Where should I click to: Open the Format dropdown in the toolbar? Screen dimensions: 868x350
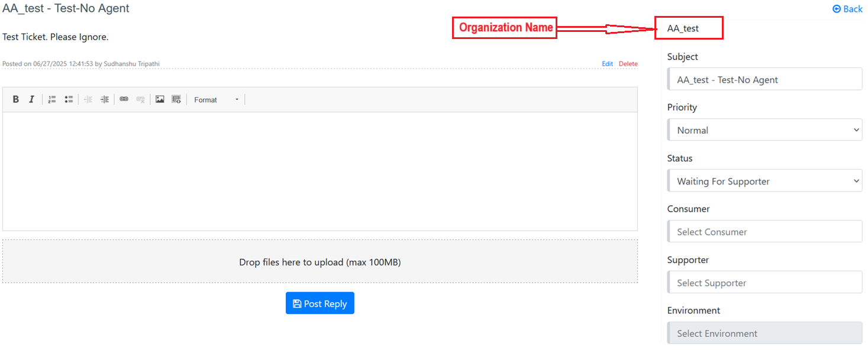click(x=216, y=100)
